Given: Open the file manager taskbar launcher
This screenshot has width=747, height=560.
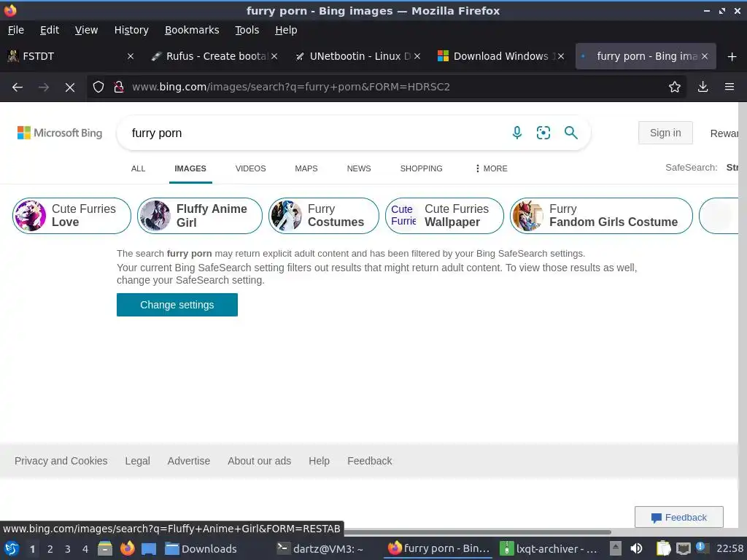Looking at the screenshot, I should (105, 548).
